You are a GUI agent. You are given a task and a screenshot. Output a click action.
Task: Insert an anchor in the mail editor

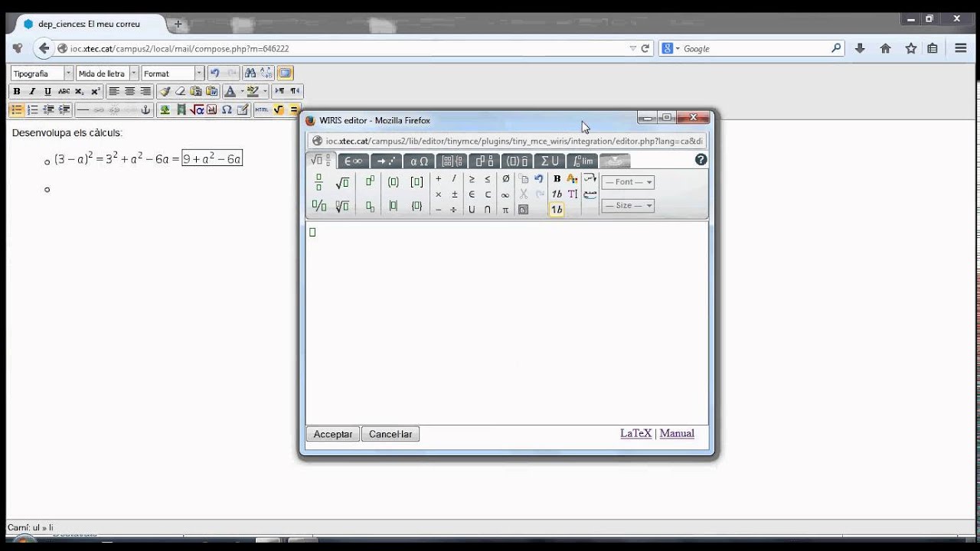(x=145, y=110)
